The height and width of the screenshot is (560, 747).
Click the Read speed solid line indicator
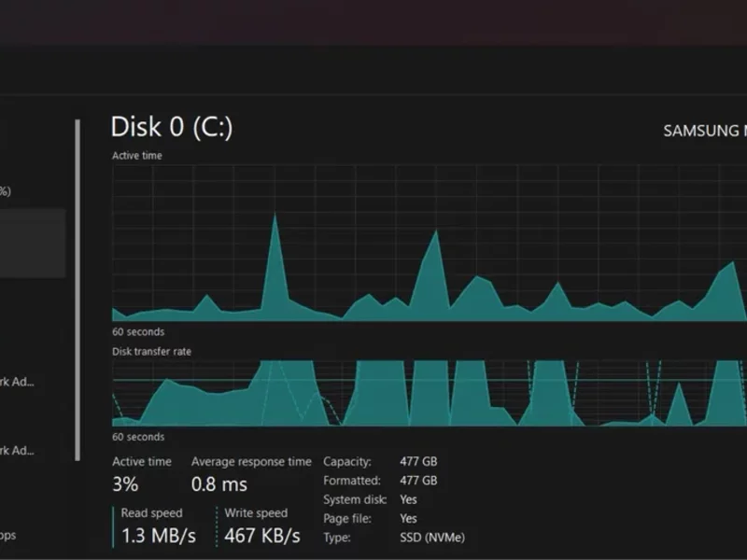point(115,525)
